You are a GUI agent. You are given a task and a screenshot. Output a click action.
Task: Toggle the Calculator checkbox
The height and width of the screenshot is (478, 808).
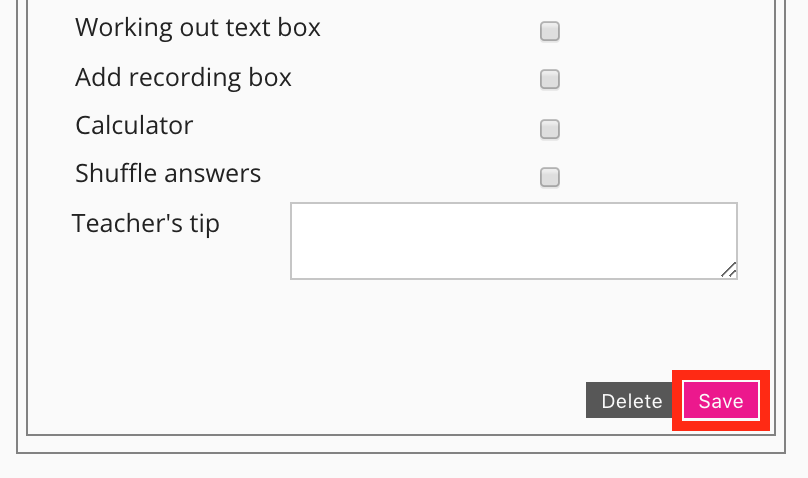pyautogui.click(x=550, y=129)
